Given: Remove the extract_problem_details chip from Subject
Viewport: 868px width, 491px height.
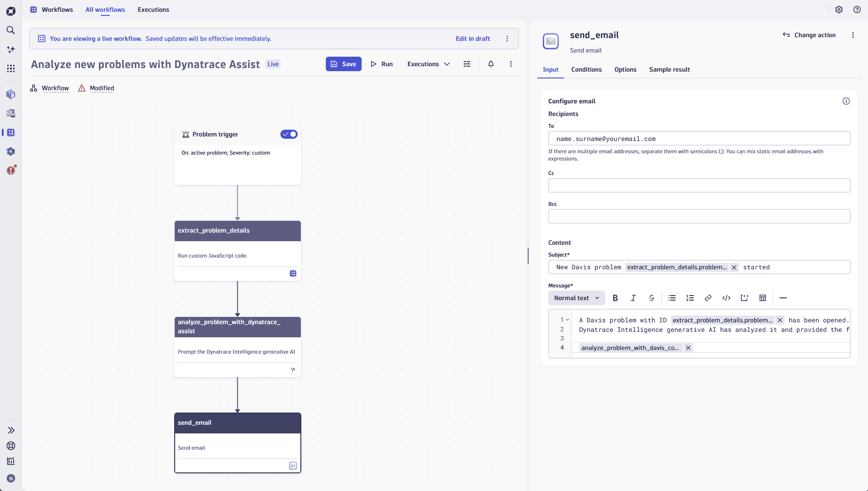Looking at the screenshot, I should [x=734, y=267].
